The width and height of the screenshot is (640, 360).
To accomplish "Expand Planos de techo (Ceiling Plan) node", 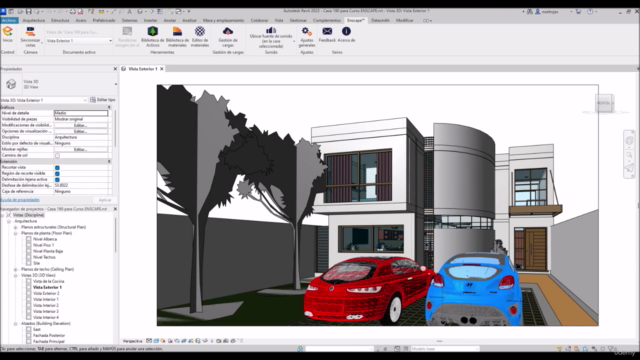I will point(16,270).
